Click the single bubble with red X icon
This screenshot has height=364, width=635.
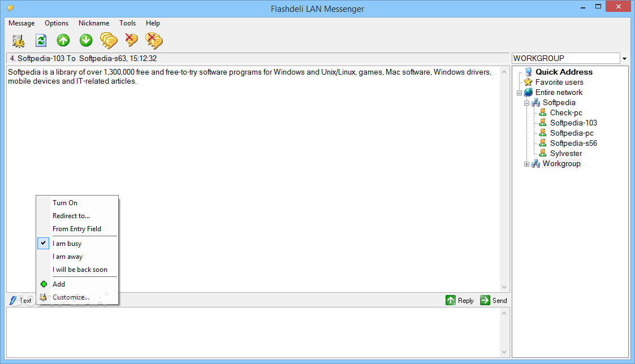tap(131, 40)
